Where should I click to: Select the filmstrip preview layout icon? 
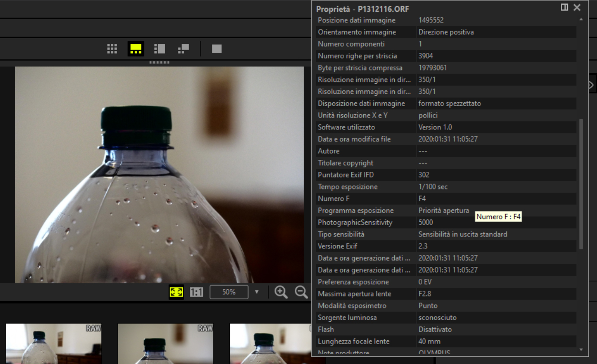click(x=136, y=49)
